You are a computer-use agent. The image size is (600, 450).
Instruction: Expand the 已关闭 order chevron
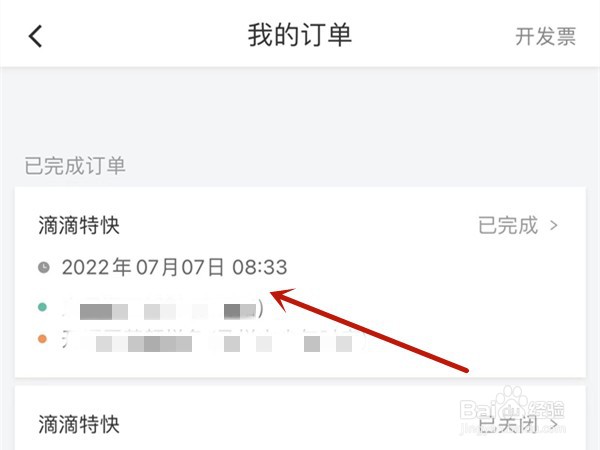(553, 424)
